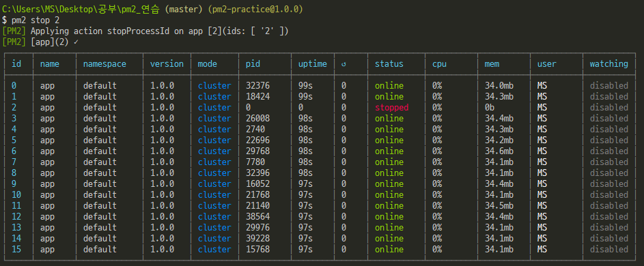Viewport: 644px width, 266px height.
Task: Click pid value 7780
Action: (255, 162)
